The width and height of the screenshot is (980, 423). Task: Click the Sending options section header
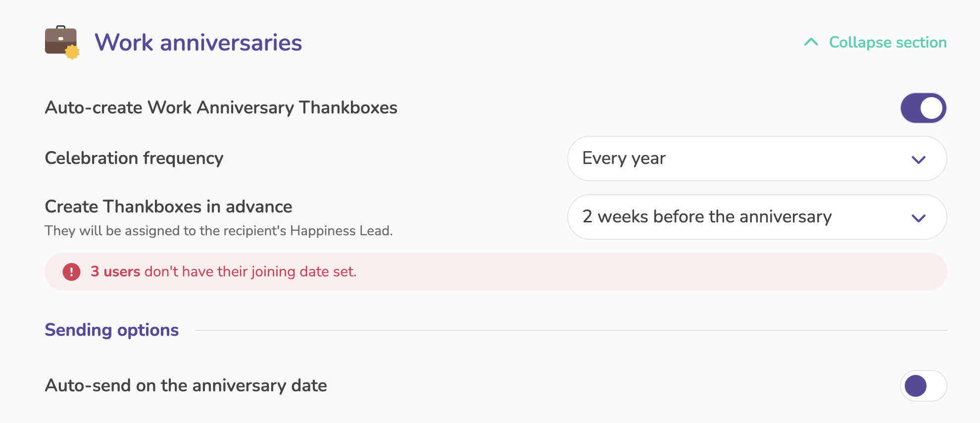(112, 330)
